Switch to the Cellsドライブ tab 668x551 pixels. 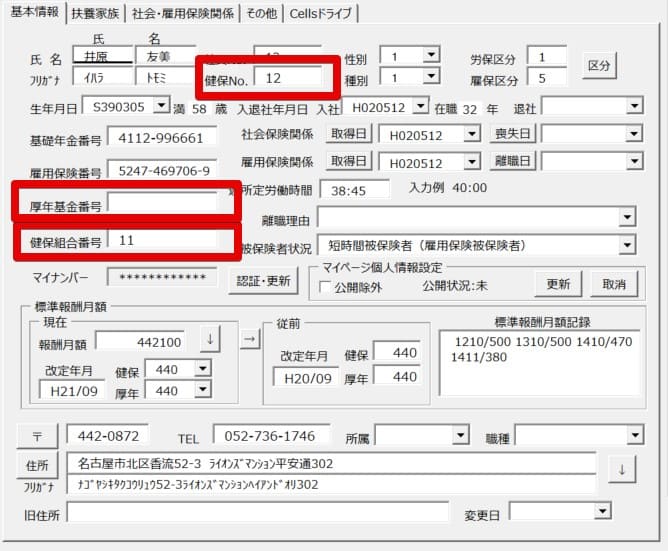(321, 13)
